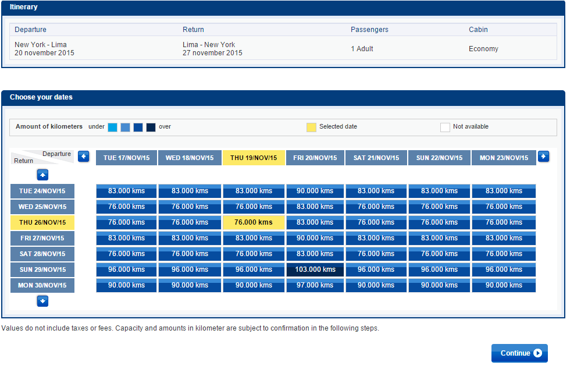Click the '1 Adult' passengers value
This screenshot has width=588, height=369.
coord(362,49)
